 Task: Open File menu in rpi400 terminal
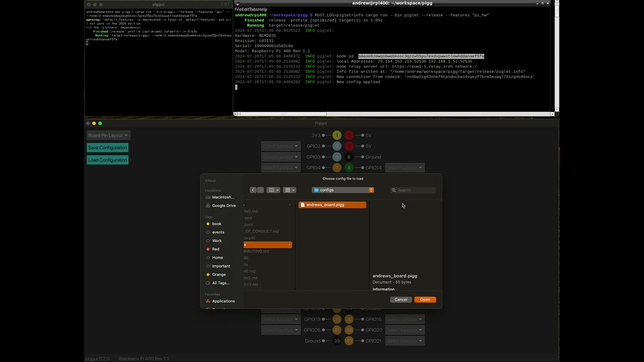[x=237, y=10]
